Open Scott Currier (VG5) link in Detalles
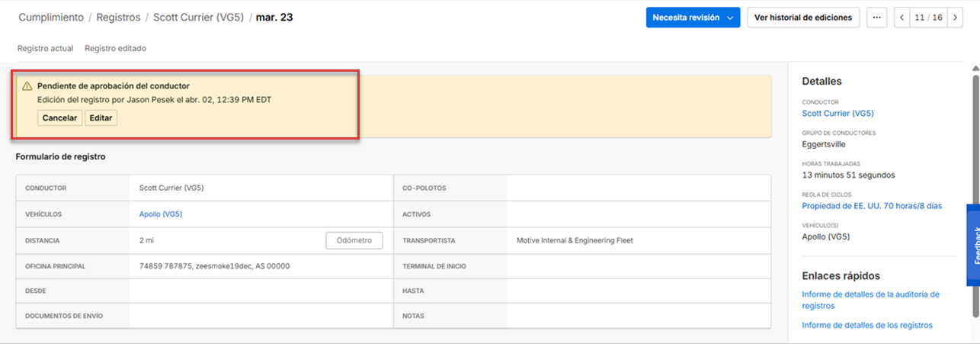Viewport: 980px width, 344px height. (x=838, y=114)
